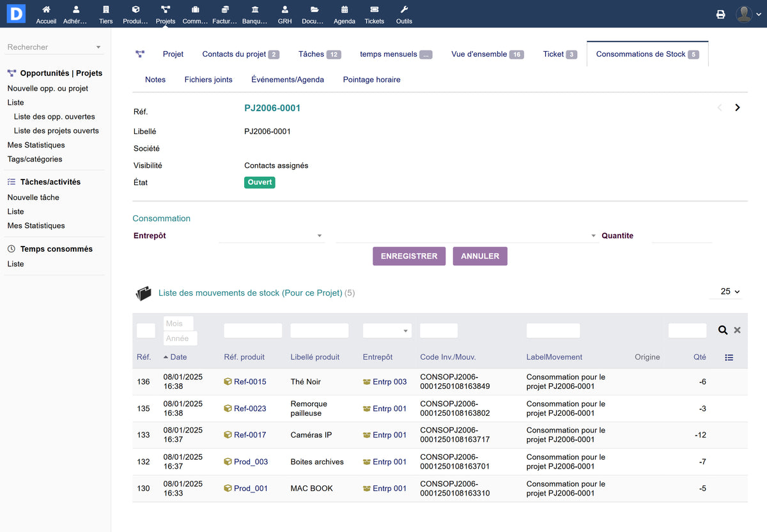Image resolution: width=767 pixels, height=532 pixels.
Task: Open the user account avatar menu
Action: [745, 13]
